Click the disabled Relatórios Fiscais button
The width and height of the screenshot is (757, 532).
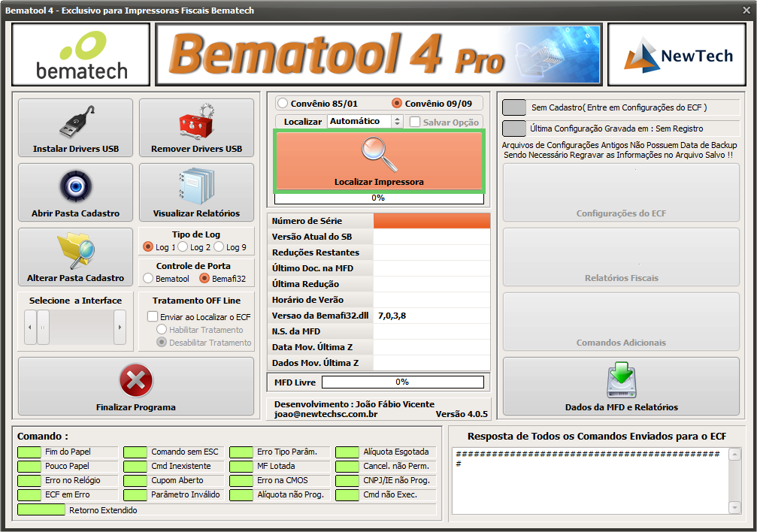point(621,257)
